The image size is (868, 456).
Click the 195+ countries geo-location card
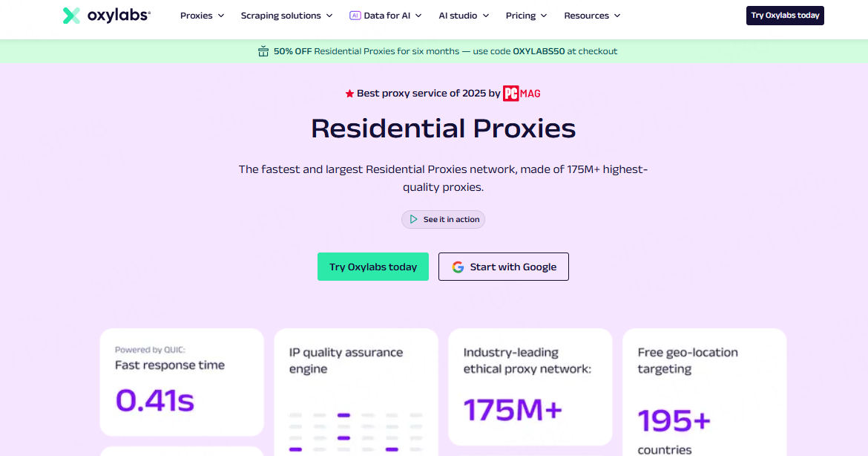point(704,392)
